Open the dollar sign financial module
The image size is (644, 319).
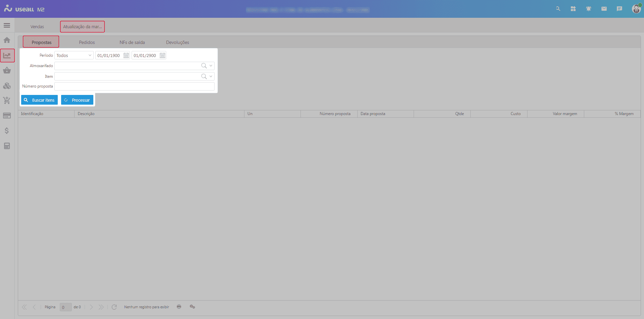point(7,131)
